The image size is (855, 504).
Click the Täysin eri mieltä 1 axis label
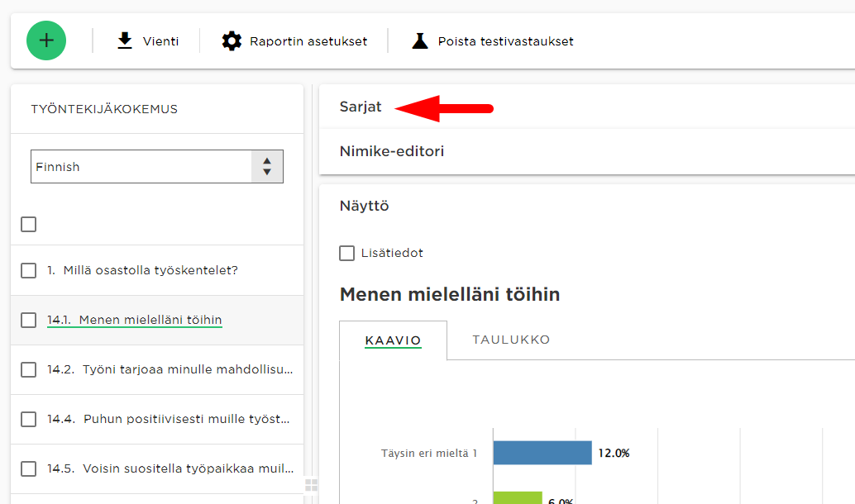tap(429, 454)
